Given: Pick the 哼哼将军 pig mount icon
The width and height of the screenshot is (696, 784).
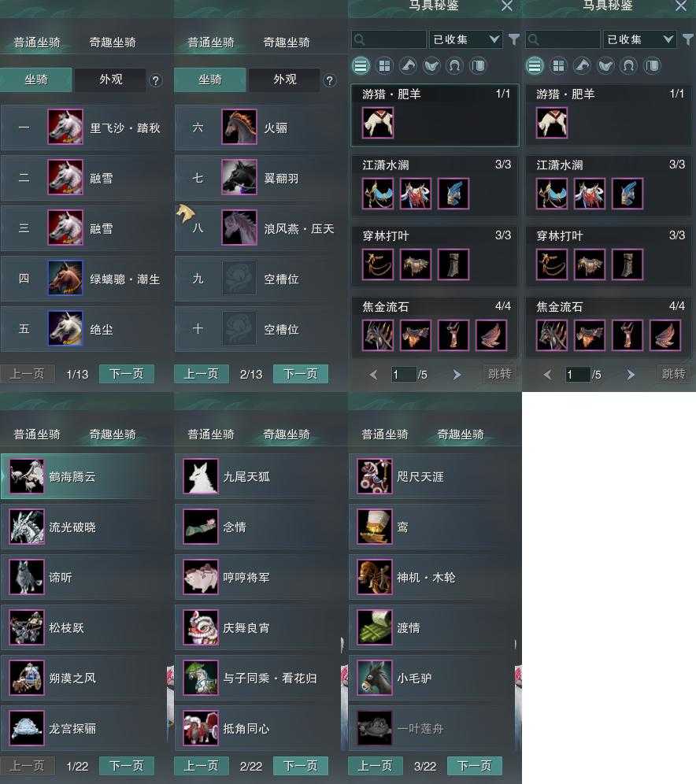Looking at the screenshot, I should tap(201, 577).
